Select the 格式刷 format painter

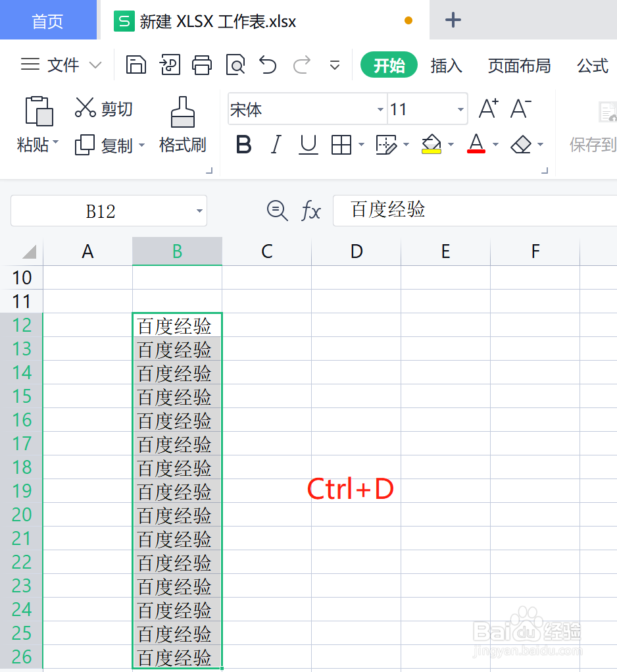[x=182, y=124]
